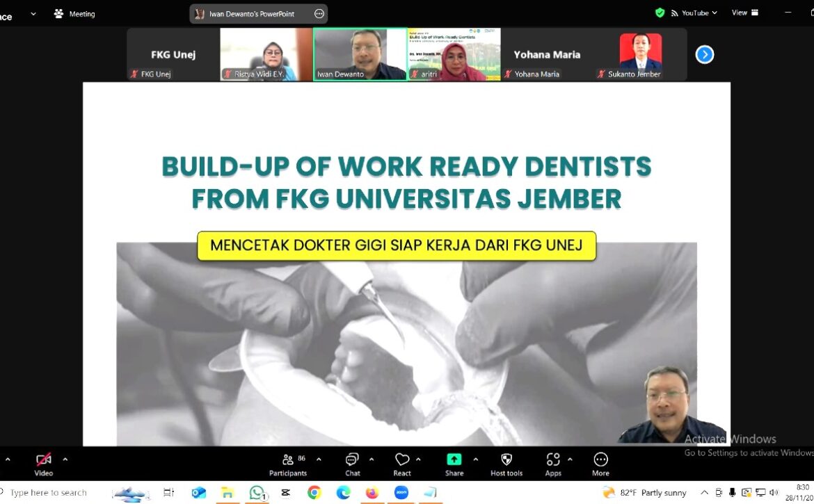Screen dimensions: 814x504
Task: Expand the Apps options caret
Action: click(x=570, y=460)
